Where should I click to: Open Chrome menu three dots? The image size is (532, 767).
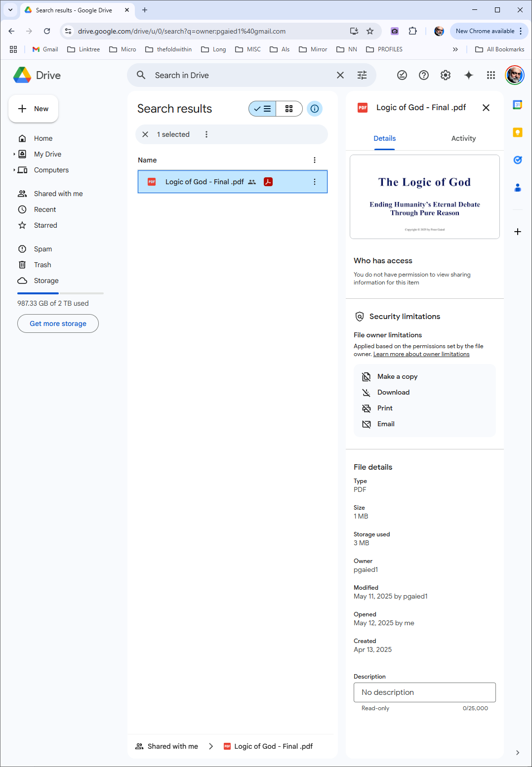point(521,31)
